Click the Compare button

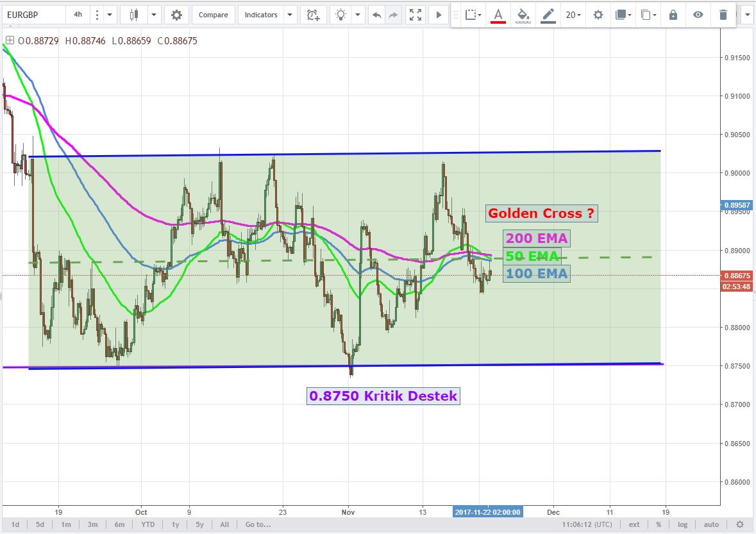point(213,15)
